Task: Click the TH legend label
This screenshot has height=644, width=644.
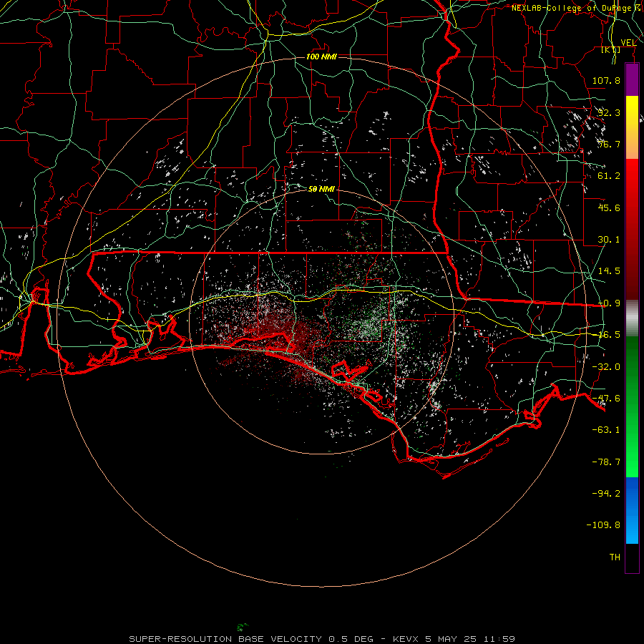Action: coord(615,557)
